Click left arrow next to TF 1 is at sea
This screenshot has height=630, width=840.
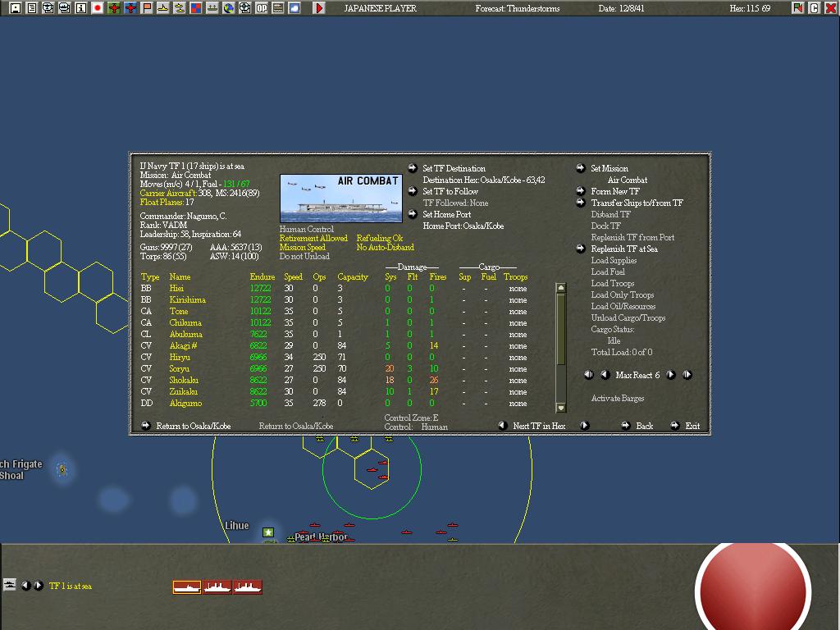pyautogui.click(x=25, y=586)
